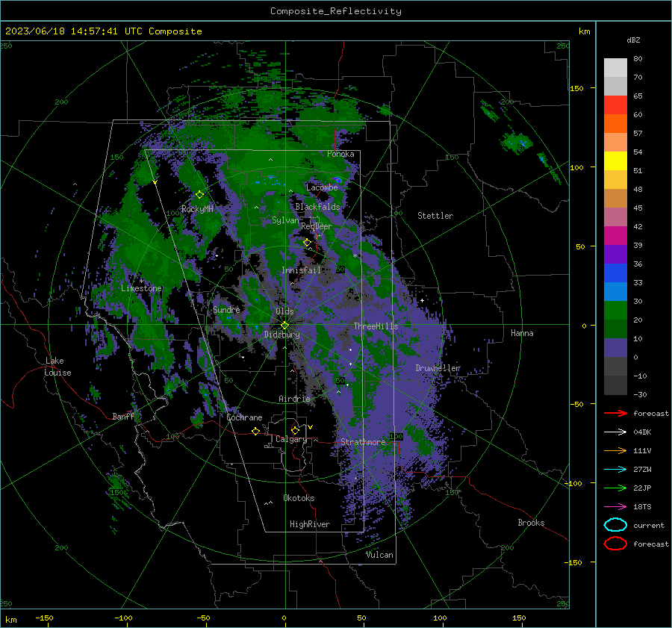This screenshot has width=672, height=628.
Task: Click the Stettler city label
Action: point(435,216)
